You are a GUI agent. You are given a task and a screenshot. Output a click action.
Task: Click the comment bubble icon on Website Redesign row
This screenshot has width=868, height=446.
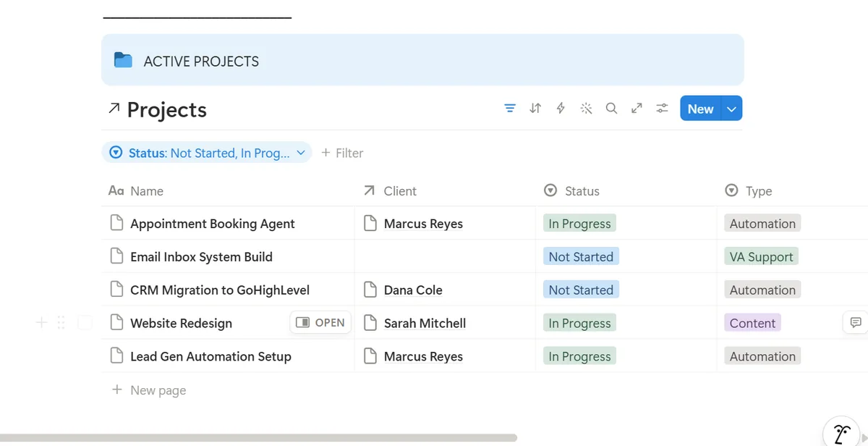[855, 323]
